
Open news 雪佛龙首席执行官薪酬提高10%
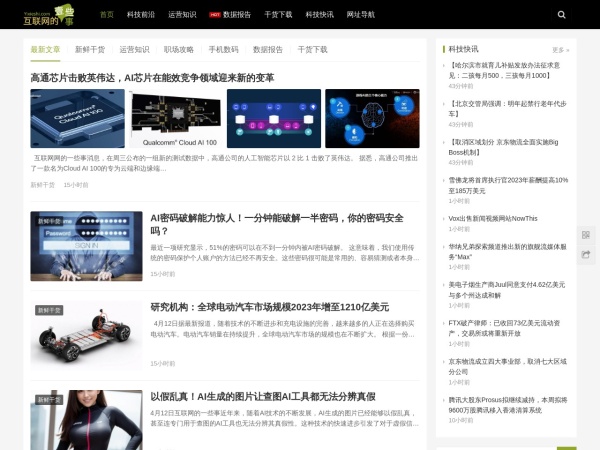click(508, 186)
